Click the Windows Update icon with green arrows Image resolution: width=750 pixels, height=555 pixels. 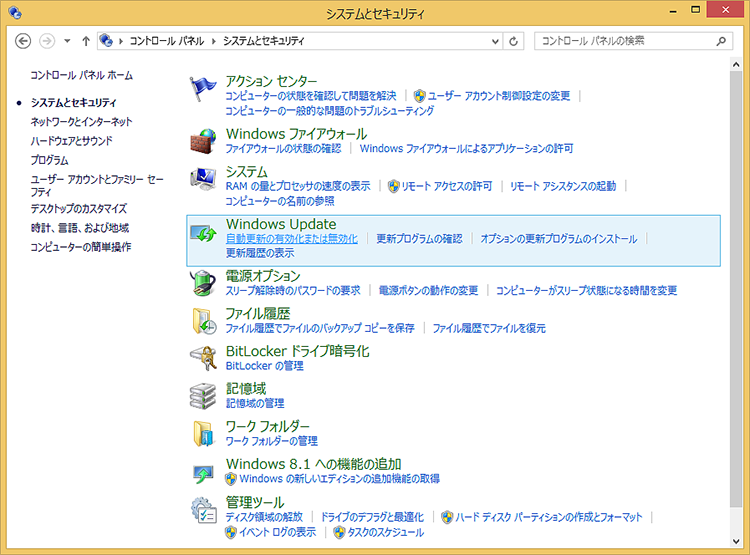(x=203, y=233)
